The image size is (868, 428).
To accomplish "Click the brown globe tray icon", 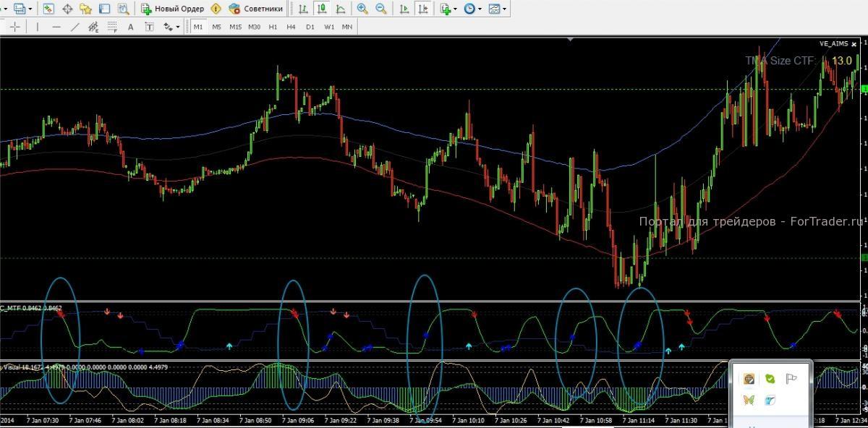I will (x=749, y=379).
